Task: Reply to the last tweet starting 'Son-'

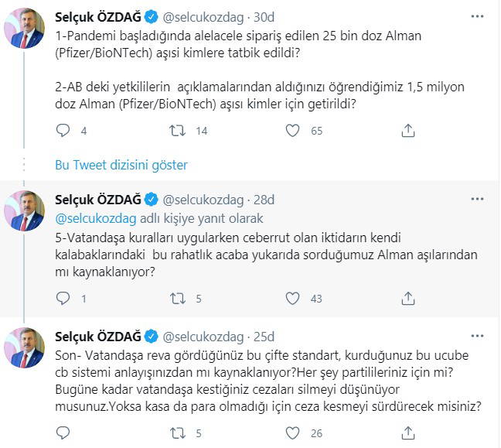Action: tap(63, 434)
